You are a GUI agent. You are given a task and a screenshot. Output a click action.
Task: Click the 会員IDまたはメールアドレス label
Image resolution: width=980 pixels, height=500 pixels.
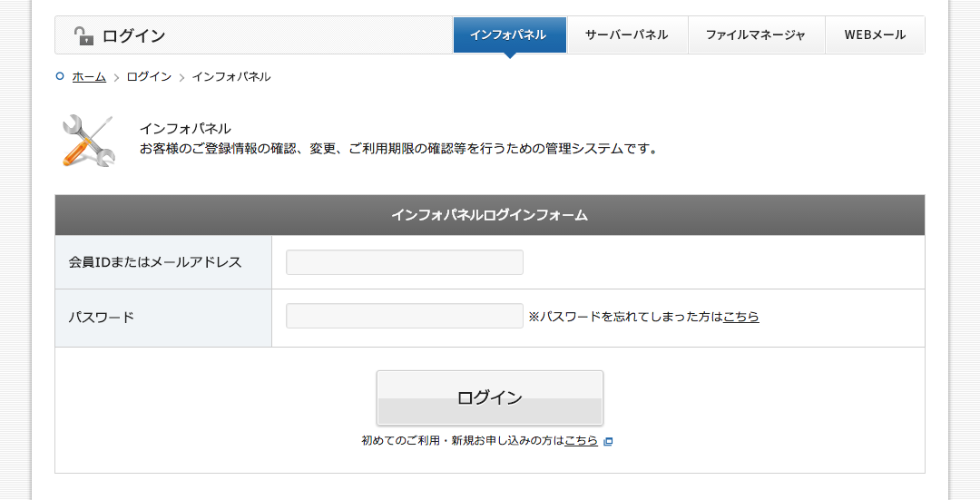point(155,262)
